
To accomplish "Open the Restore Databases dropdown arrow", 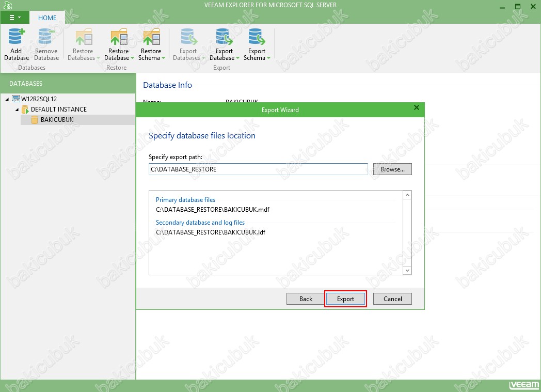I will (x=98, y=58).
